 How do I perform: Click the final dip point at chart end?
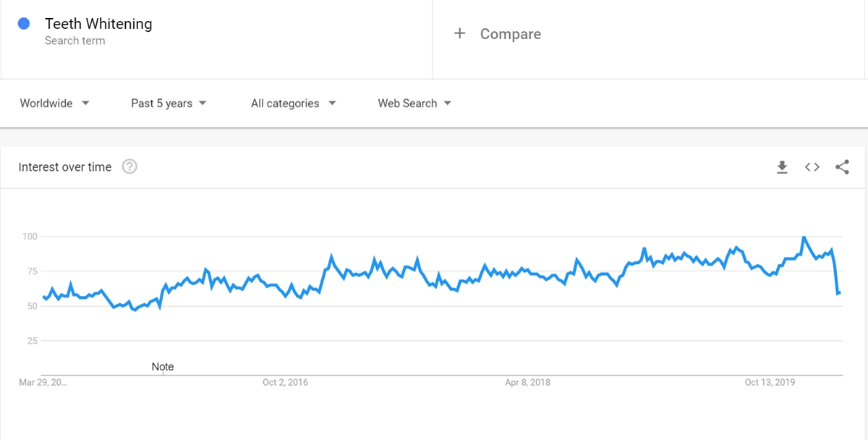(x=838, y=293)
